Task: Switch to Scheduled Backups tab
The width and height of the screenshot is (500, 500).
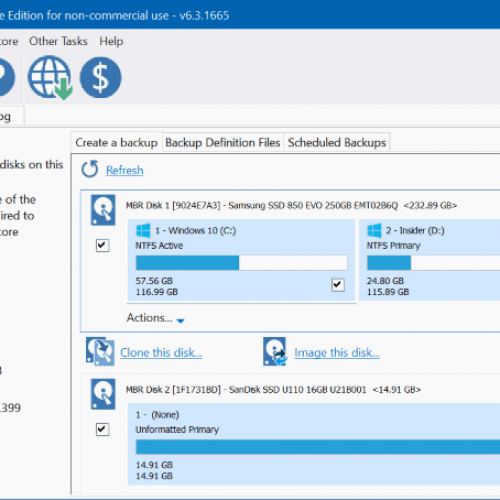Action: 337,143
